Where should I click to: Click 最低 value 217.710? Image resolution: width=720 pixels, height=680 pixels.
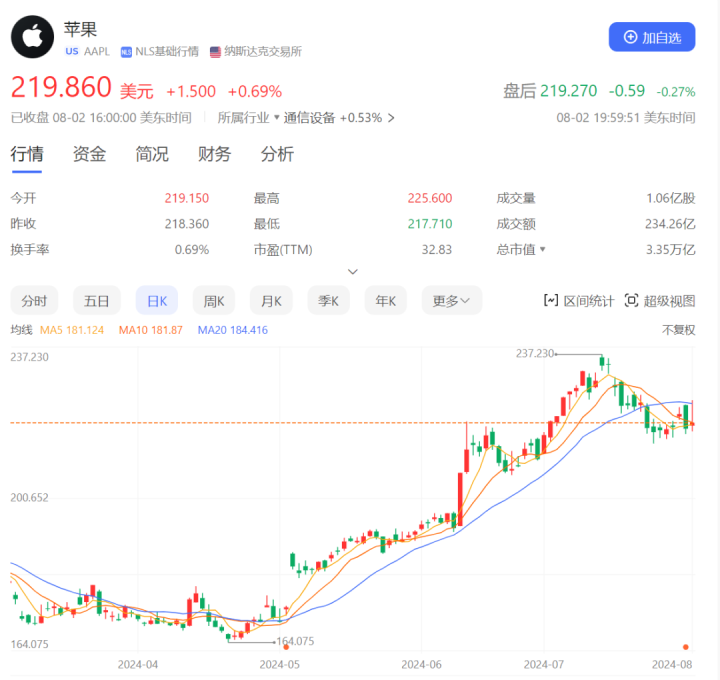point(430,224)
